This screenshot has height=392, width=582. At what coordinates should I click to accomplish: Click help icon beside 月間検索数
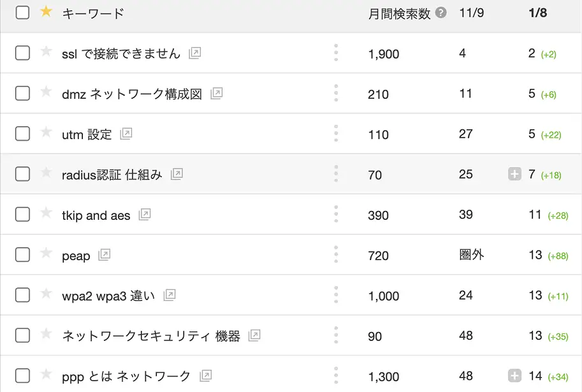440,13
